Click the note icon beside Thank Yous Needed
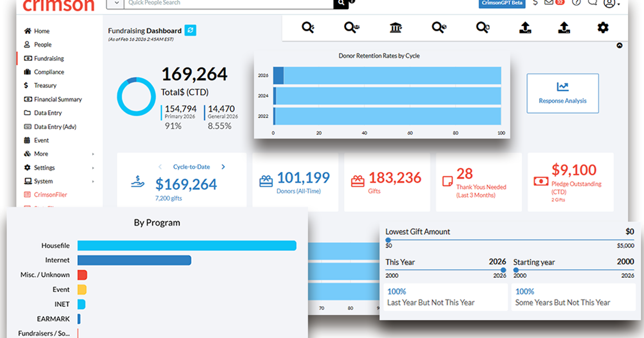The image size is (644, 338). [447, 181]
